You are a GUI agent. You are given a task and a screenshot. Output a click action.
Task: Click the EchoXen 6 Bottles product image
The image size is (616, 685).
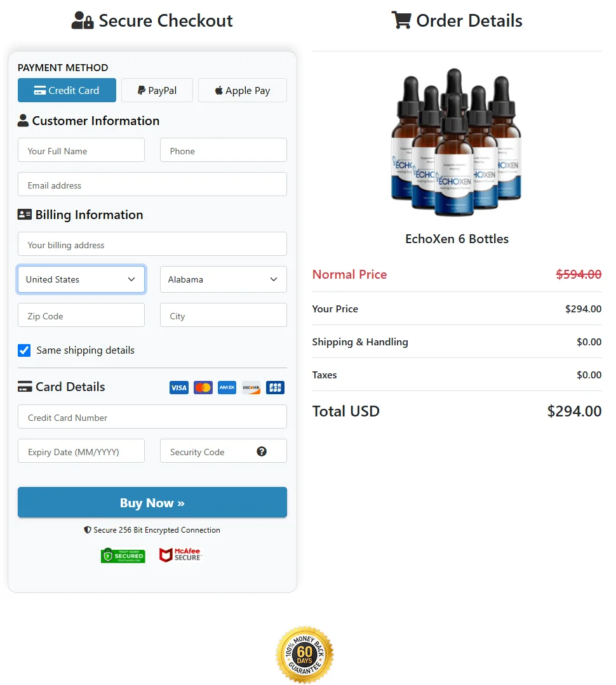coord(457,141)
